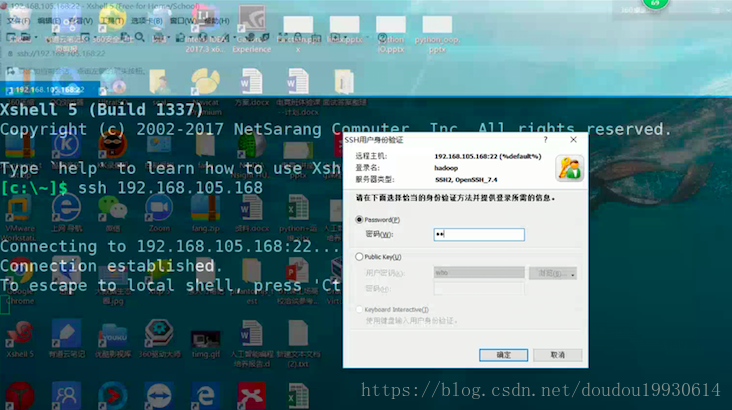Click the key-and-user icon in SSH dialog
This screenshot has width=732, height=410.
tap(570, 168)
